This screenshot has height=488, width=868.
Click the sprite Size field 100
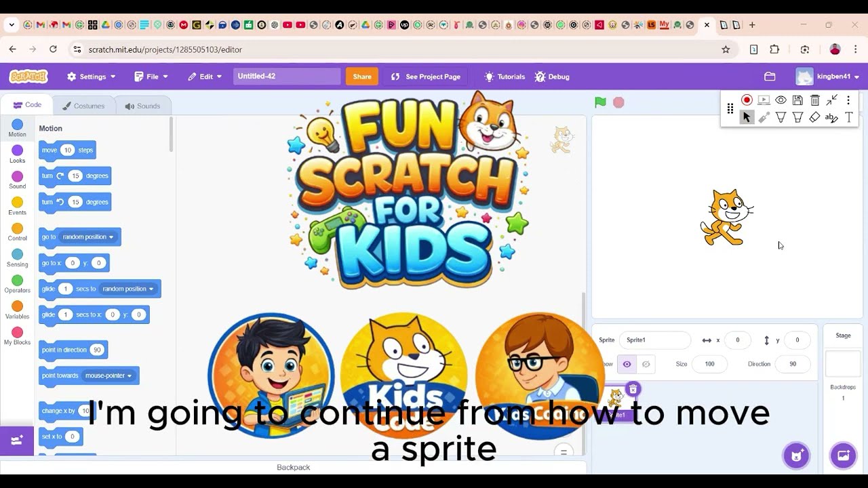(x=709, y=364)
